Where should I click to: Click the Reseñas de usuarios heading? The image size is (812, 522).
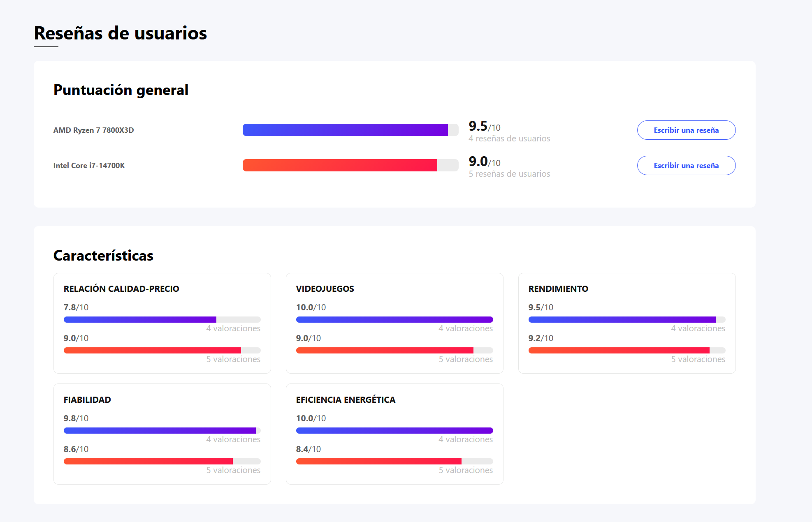120,33
